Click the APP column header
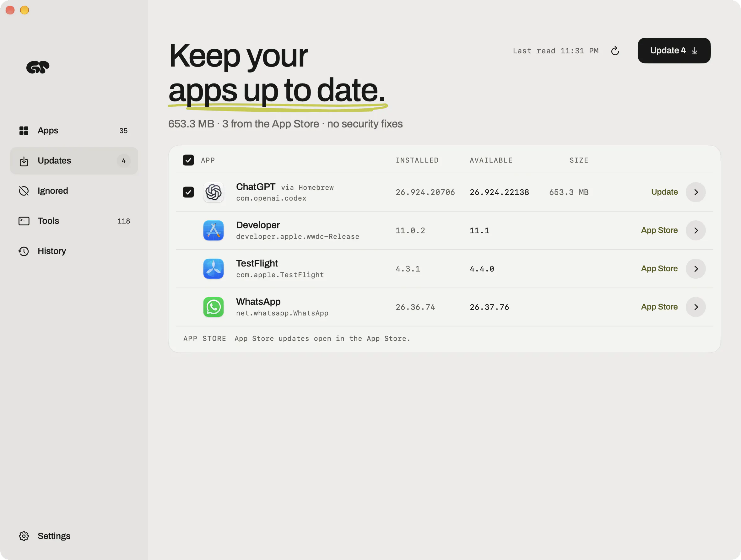This screenshot has height=560, width=741. click(208, 160)
